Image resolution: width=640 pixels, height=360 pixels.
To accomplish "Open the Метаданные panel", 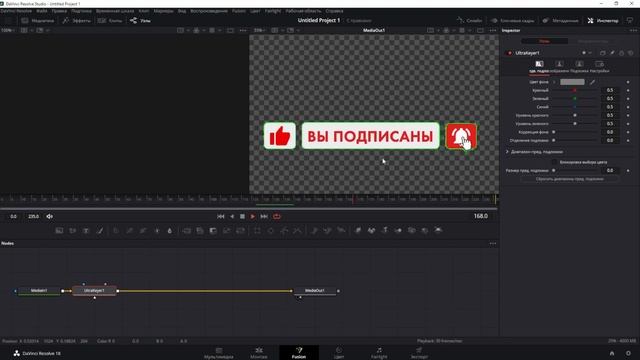I will (x=560, y=20).
